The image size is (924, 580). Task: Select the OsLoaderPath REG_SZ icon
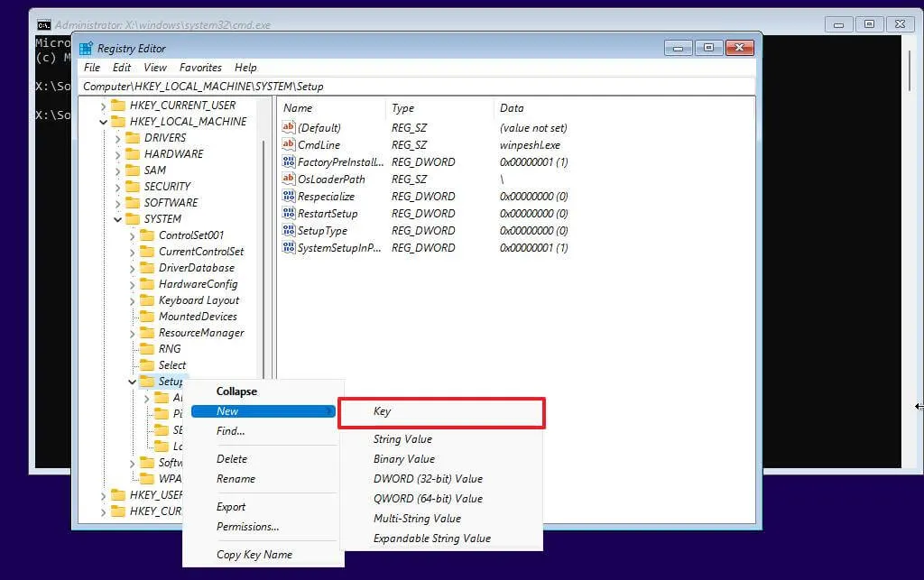point(287,179)
